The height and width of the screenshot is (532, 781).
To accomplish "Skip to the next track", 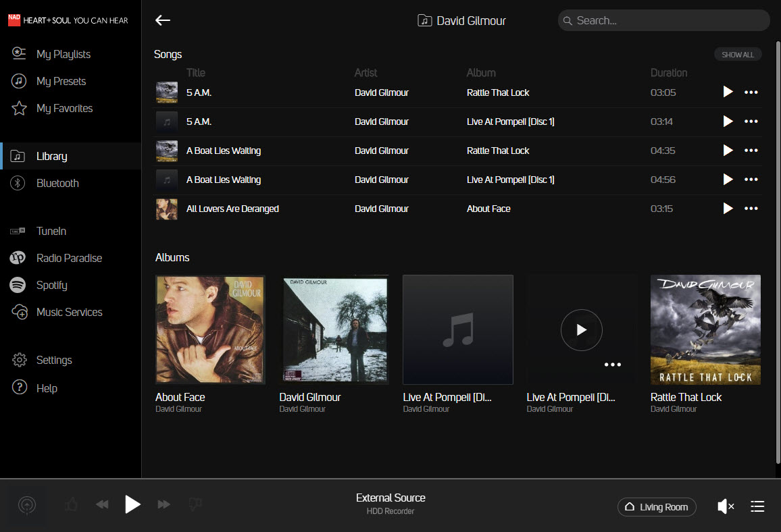I will (x=163, y=504).
